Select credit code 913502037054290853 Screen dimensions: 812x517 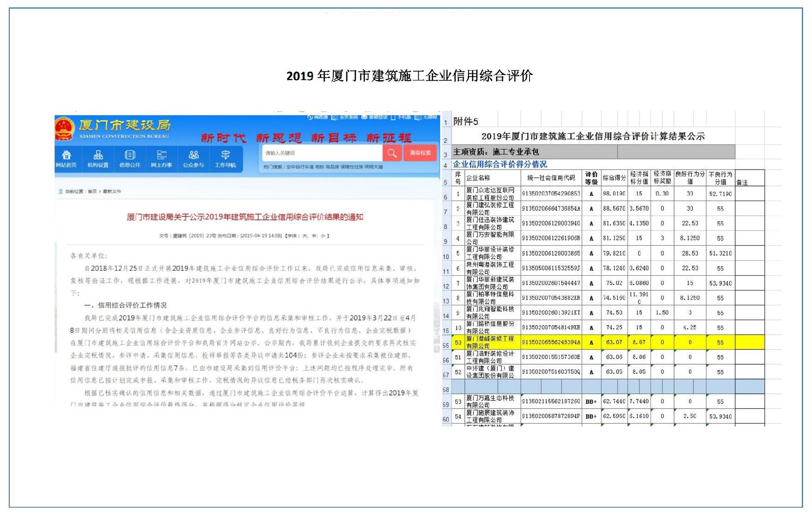551,194
